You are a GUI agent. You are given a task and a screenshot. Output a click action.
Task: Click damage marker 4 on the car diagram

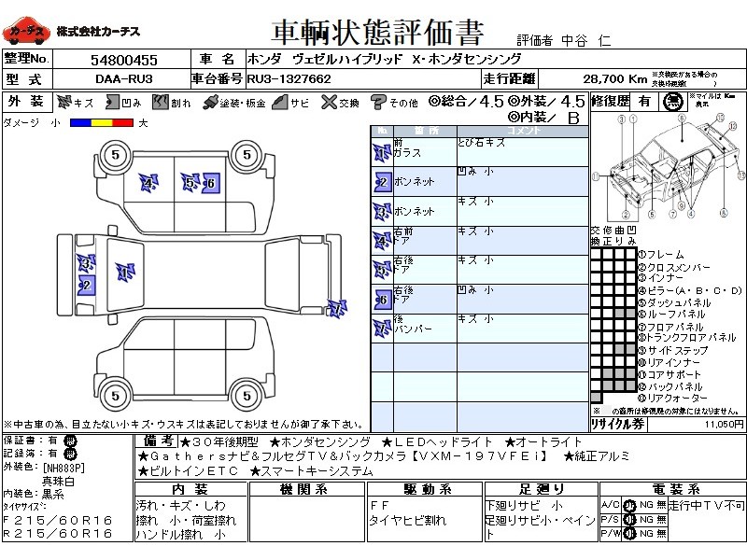(x=148, y=183)
